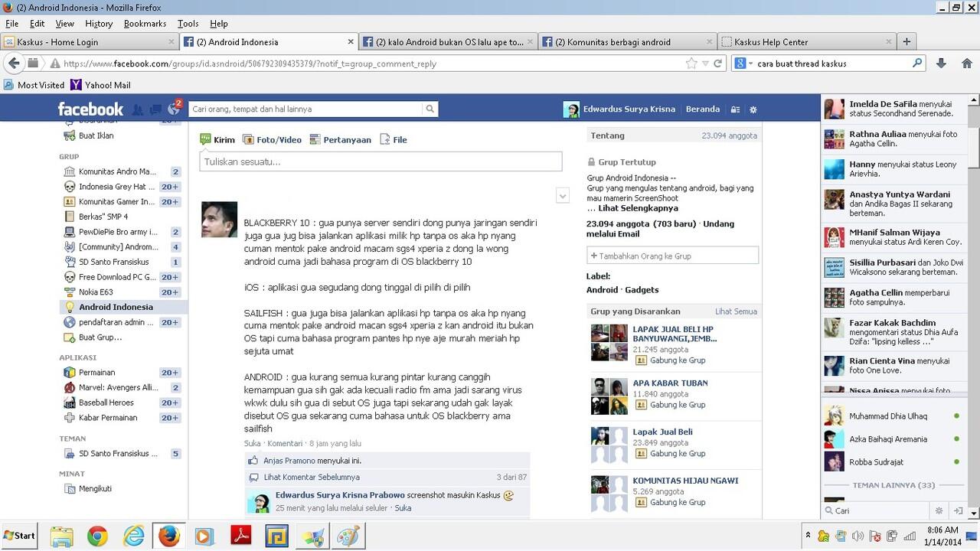Viewport: 980px width, 551px height.
Task: Open Adobe Reader from taskbar
Action: tap(241, 536)
